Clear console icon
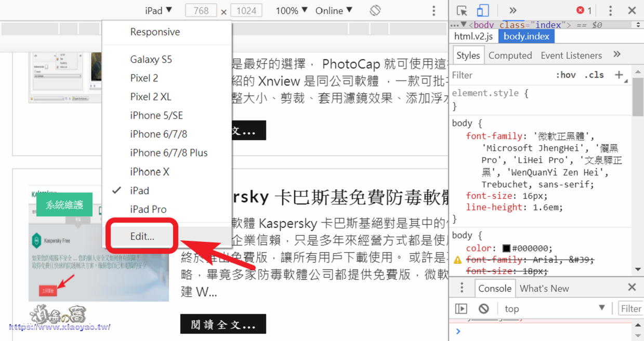 (x=484, y=309)
